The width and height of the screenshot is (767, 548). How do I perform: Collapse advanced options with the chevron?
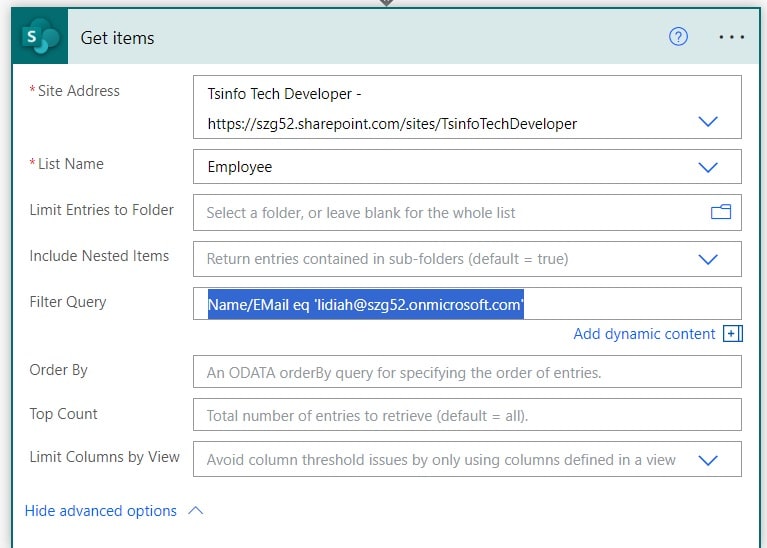[196, 511]
